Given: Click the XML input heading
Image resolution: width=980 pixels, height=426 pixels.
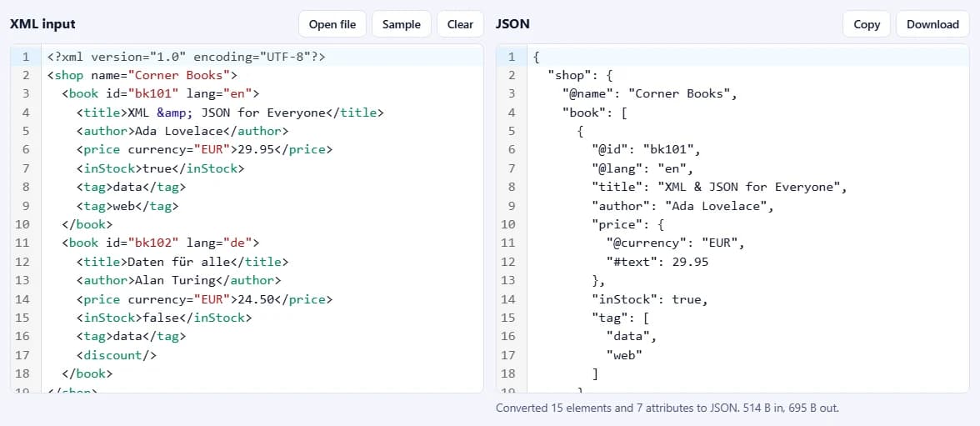Looking at the screenshot, I should (42, 24).
